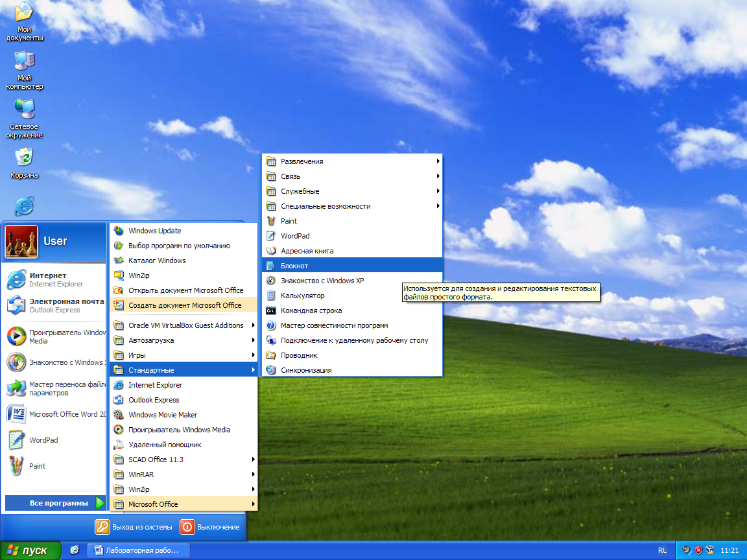Click the Выключение shutdown button

[210, 527]
